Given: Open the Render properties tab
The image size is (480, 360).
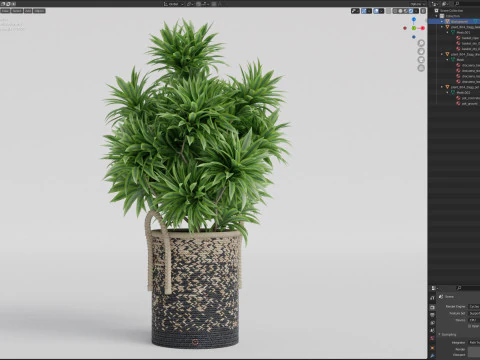Looking at the screenshot, I should (432, 307).
